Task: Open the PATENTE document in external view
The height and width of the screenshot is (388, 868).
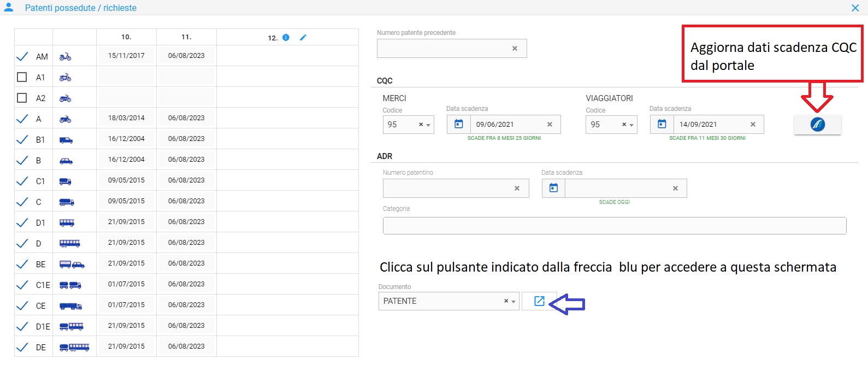Action: click(x=539, y=301)
